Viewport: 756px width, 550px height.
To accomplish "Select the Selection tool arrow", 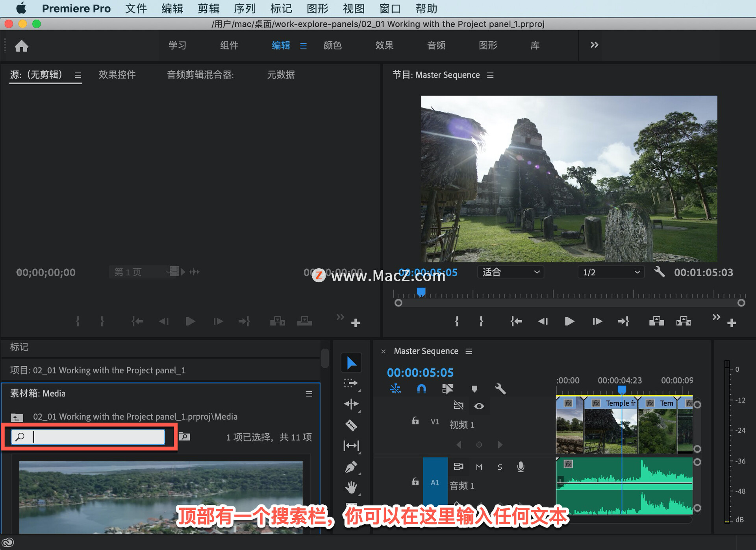I will [x=351, y=363].
